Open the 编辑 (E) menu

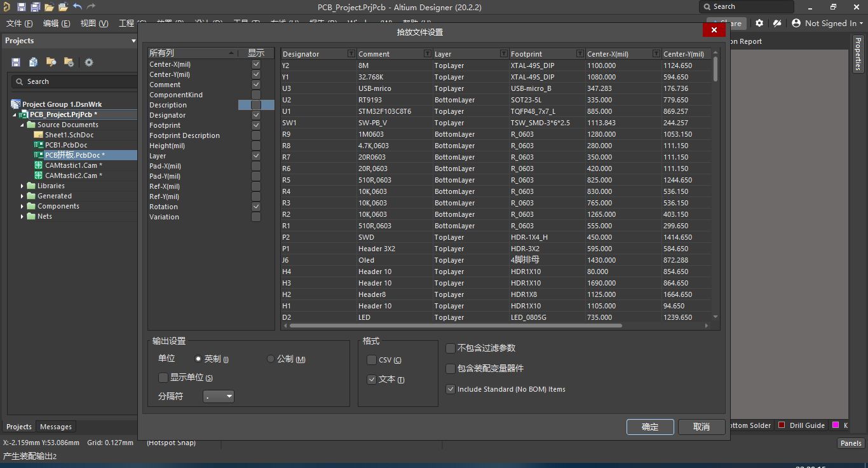(x=56, y=23)
